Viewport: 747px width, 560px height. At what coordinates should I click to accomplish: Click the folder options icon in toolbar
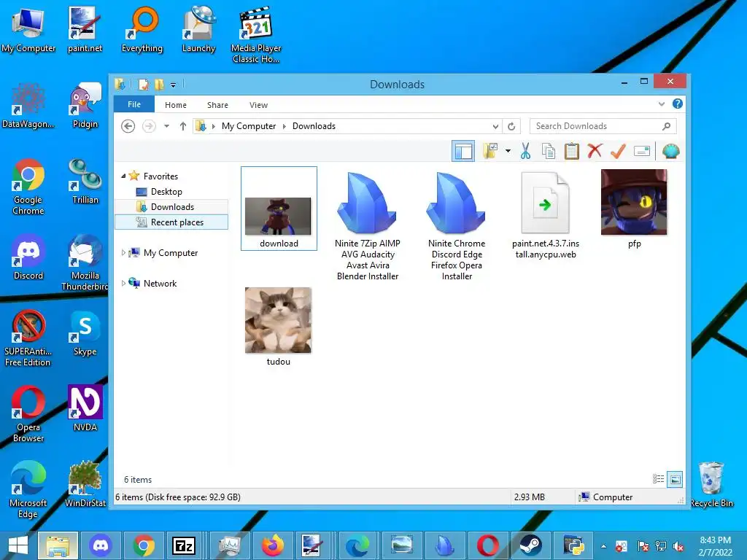point(490,152)
